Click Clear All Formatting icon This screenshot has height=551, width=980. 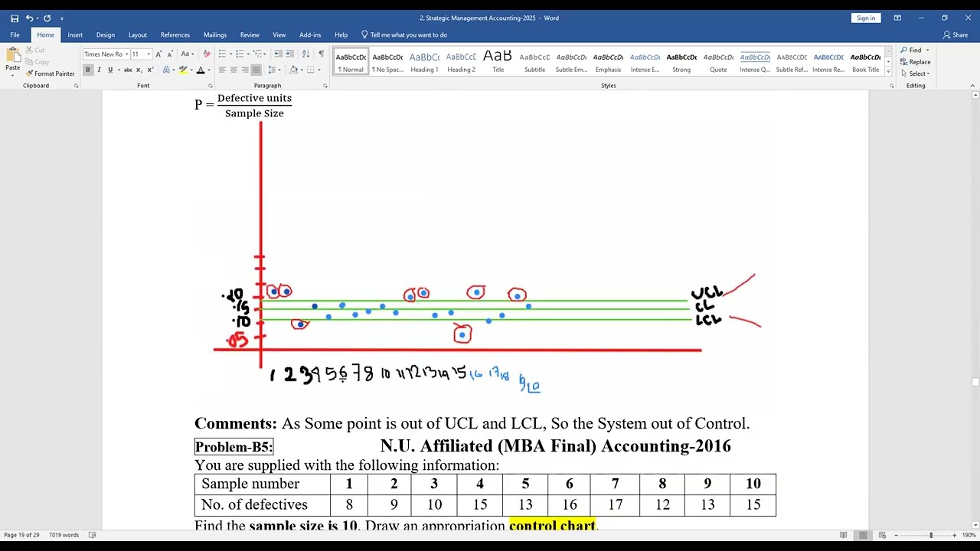click(207, 54)
